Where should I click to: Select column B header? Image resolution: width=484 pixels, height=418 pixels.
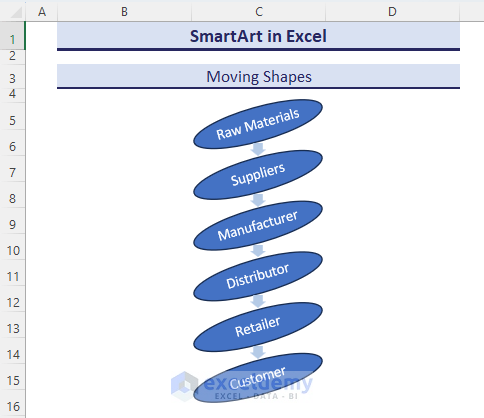pyautogui.click(x=124, y=12)
